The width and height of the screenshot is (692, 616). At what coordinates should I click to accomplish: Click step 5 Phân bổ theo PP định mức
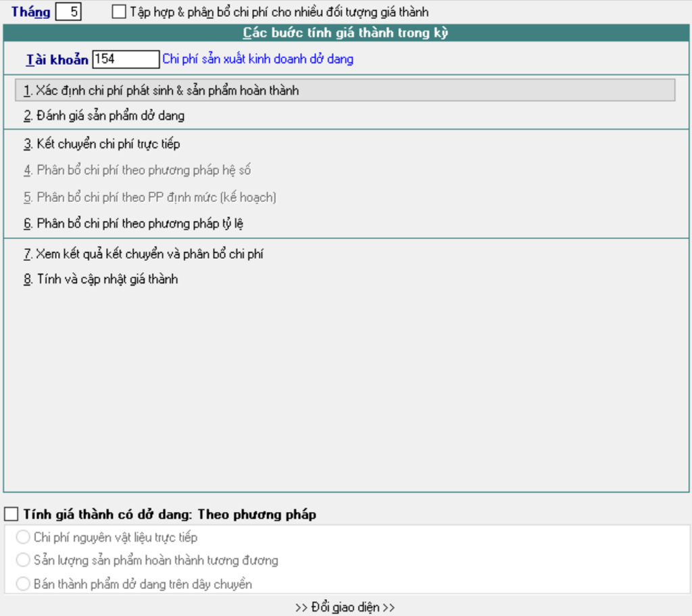(150, 197)
